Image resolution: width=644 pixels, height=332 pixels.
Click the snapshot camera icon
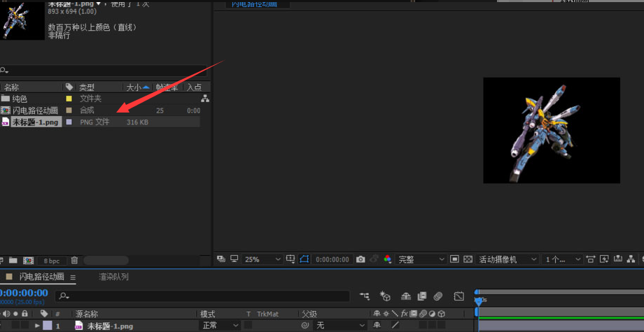click(360, 259)
